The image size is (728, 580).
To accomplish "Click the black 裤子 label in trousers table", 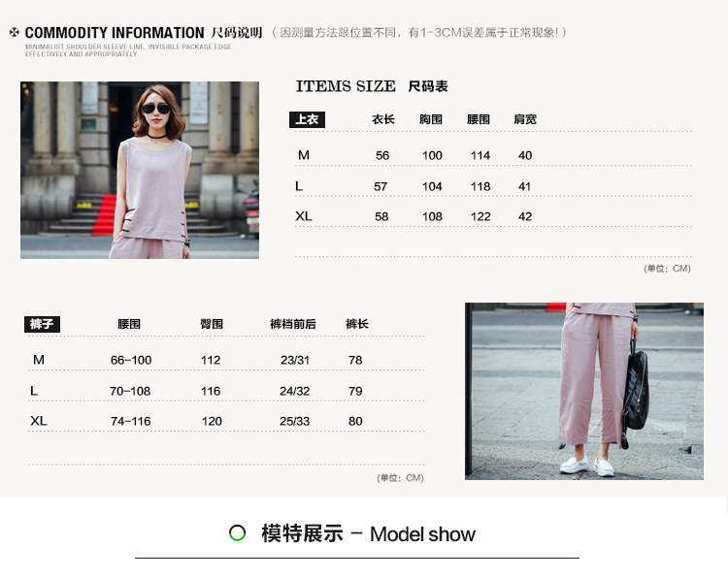I will pos(42,324).
